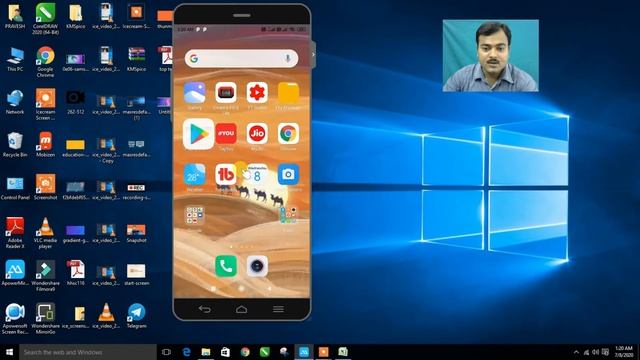Image resolution: width=640 pixels, height=360 pixels.
Task: Tap the phone Menu navigation button
Action: (x=278, y=309)
